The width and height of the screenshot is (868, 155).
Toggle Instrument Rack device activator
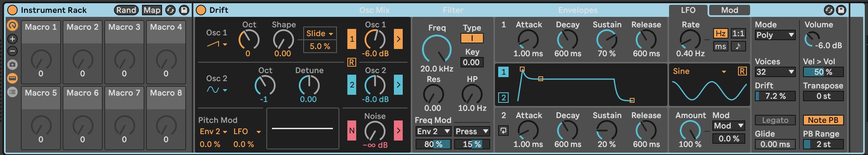(12, 10)
